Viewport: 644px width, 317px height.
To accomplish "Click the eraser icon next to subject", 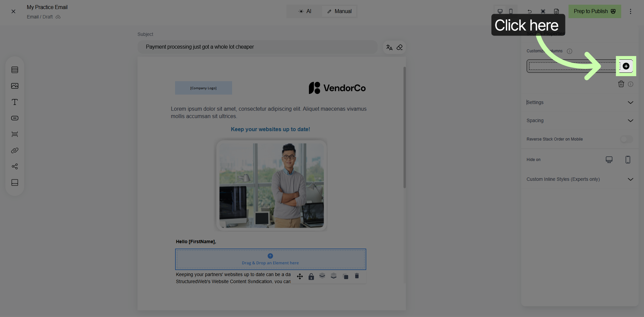I will click(399, 47).
